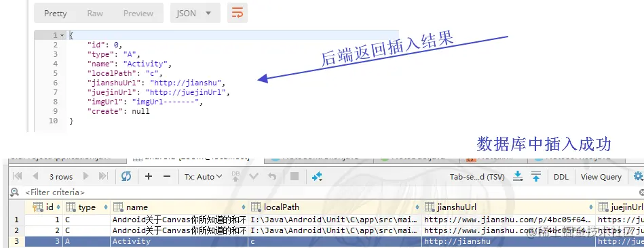Collapse JSON object at line 1
The height and width of the screenshot is (248, 644).
(x=62, y=35)
